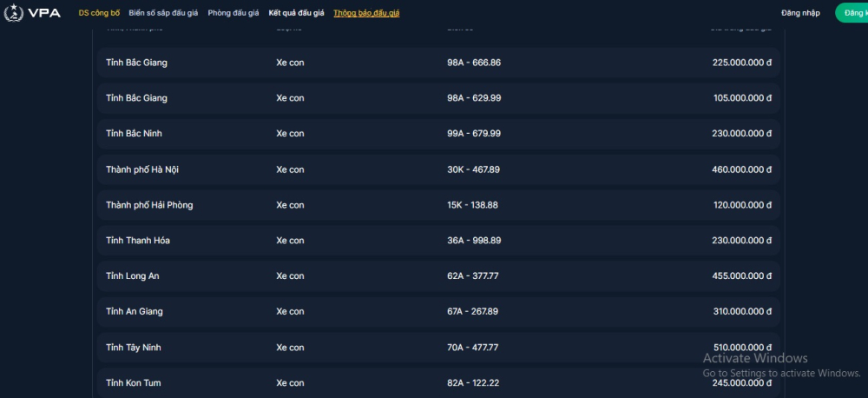Select Thành phố Hải Phòng row
Screen dimensions: 868x398
click(438, 205)
